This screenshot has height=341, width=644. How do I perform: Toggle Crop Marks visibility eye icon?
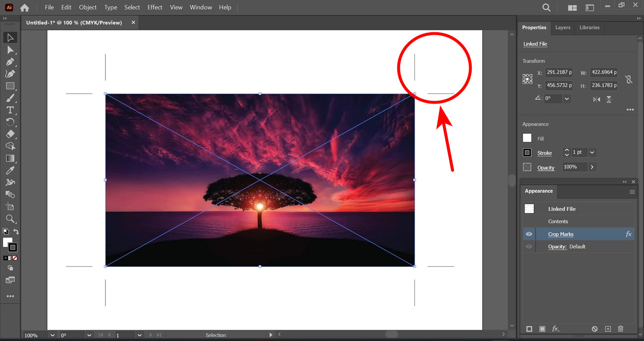(x=529, y=233)
